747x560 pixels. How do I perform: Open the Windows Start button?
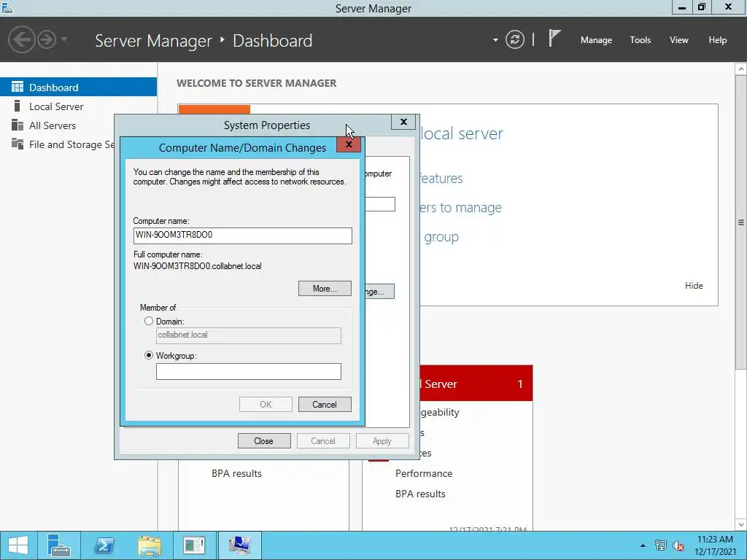18,545
